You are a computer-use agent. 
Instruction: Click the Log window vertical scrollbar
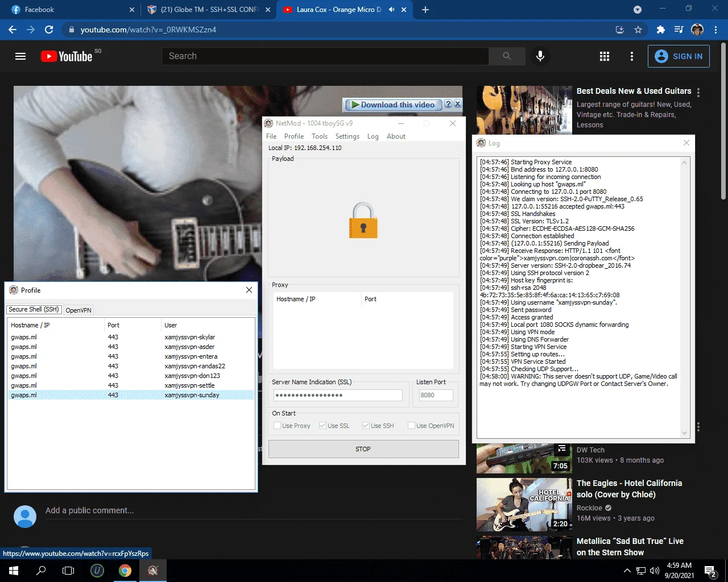click(x=685, y=297)
